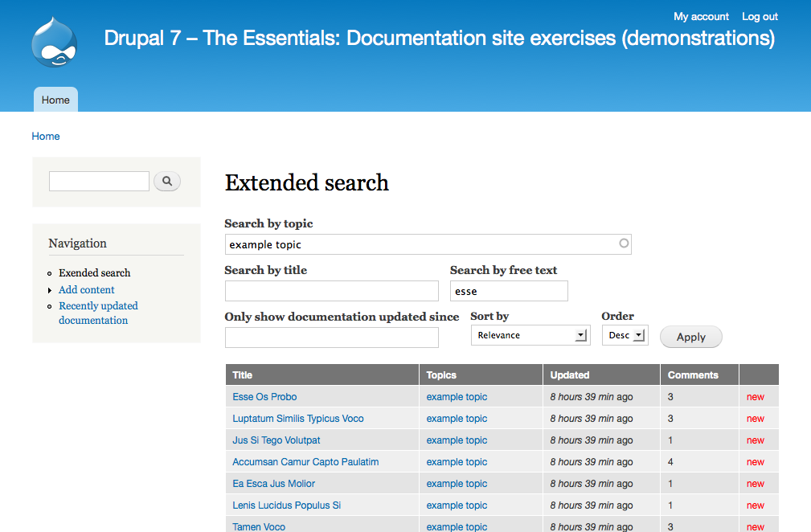Click the Drupal drop logo
This screenshot has width=811, height=532.
[x=55, y=42]
